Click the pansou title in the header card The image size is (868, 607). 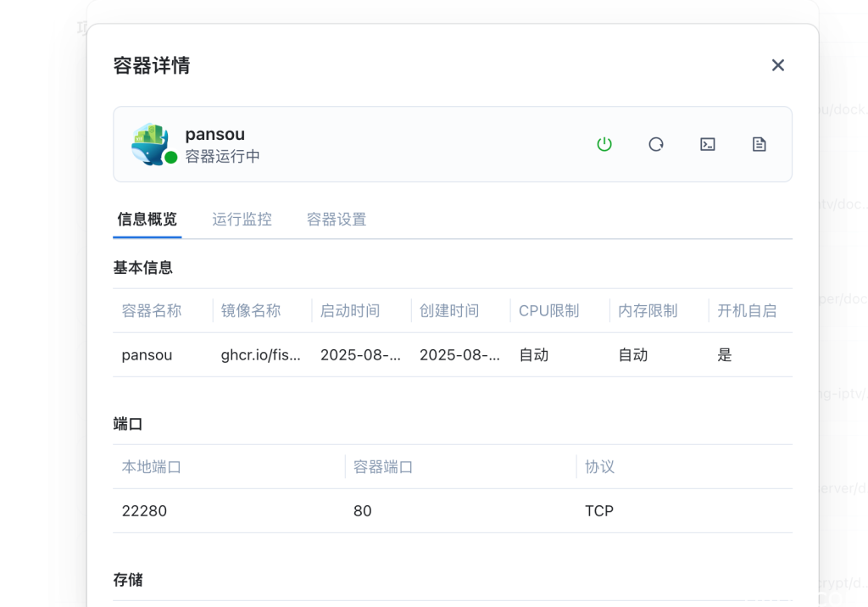(214, 135)
